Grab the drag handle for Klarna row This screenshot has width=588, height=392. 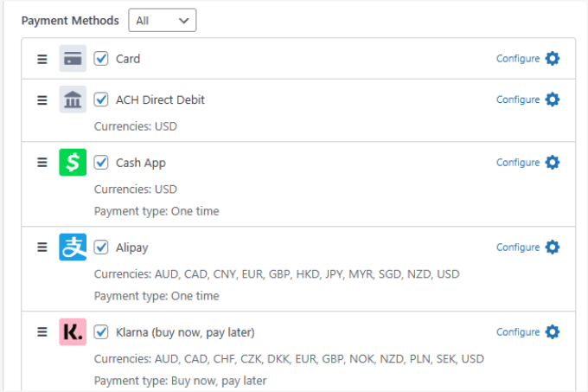[x=42, y=332]
